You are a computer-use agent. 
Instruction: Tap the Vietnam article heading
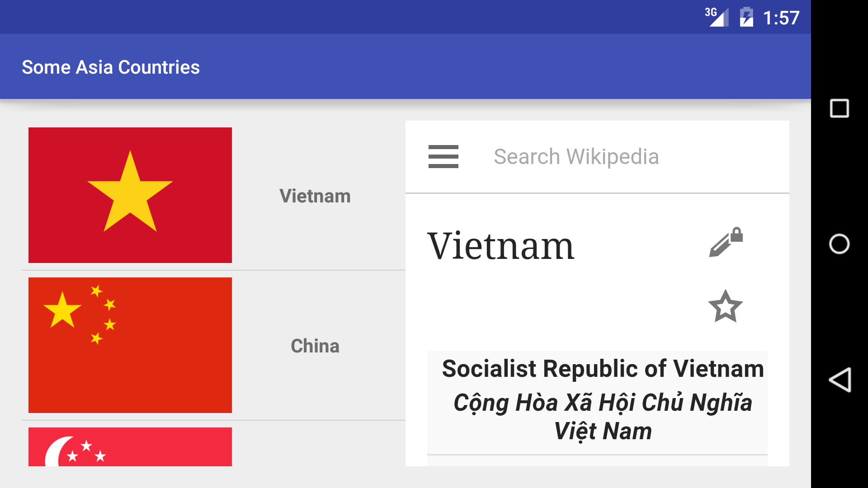coord(501,246)
